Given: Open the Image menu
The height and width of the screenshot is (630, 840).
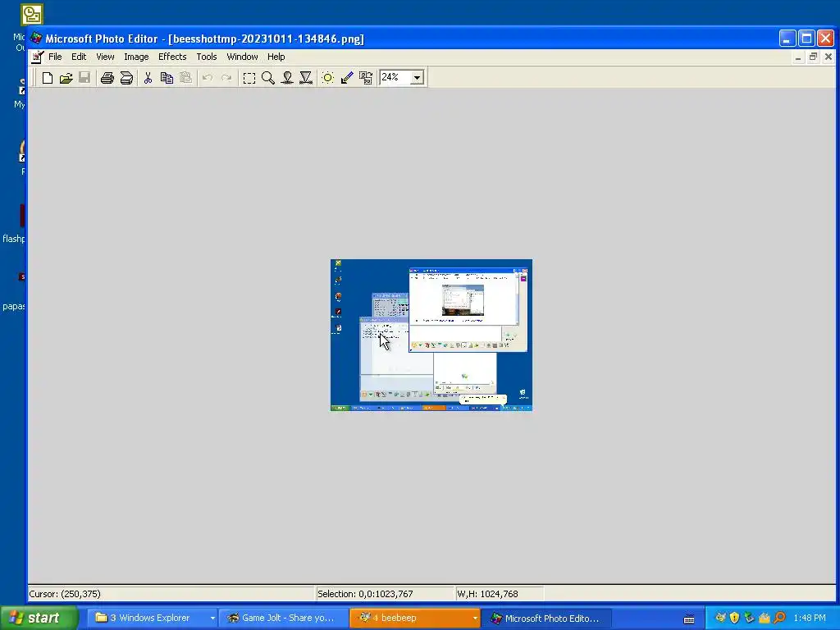Looking at the screenshot, I should [x=136, y=57].
